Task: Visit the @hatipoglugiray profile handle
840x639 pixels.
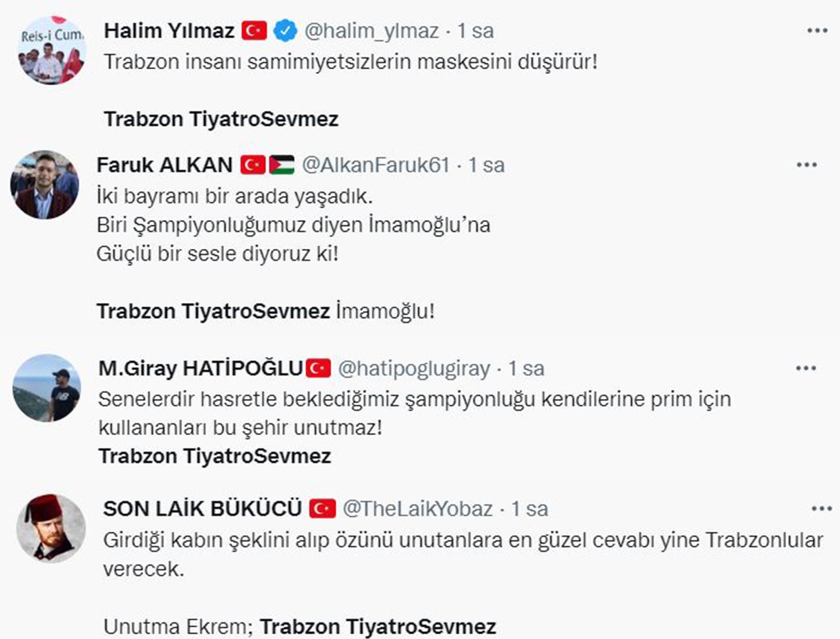Action: [413, 369]
